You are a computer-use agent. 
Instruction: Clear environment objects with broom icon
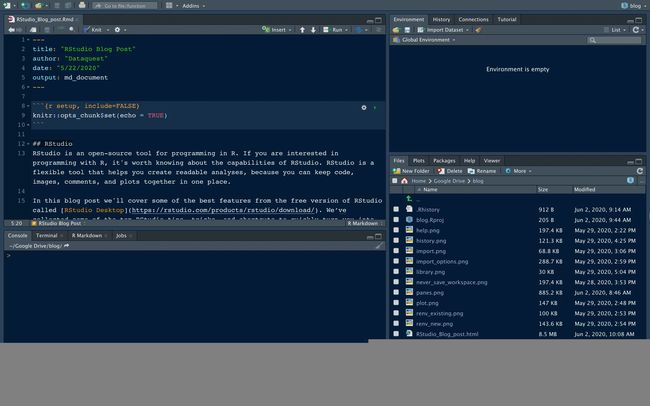click(478, 30)
